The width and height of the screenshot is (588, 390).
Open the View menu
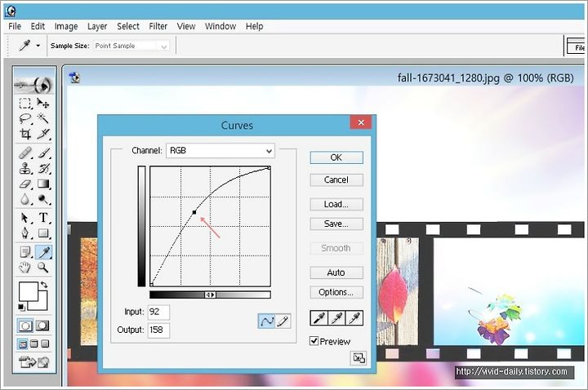pos(186,26)
